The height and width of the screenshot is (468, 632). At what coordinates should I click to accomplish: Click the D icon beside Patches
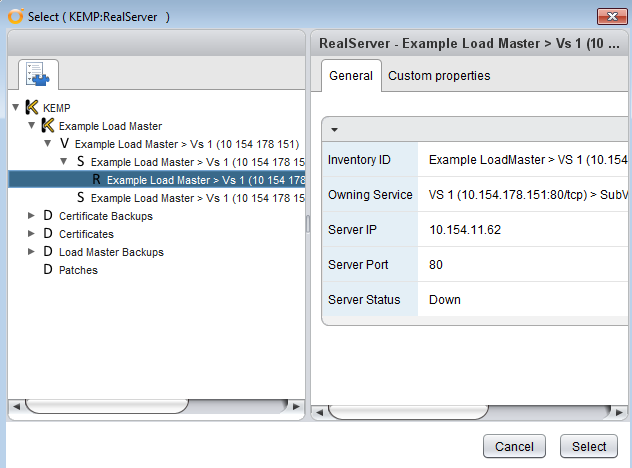(x=48, y=269)
